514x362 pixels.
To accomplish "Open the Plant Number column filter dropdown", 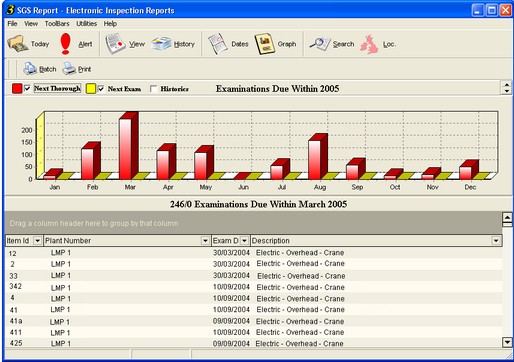I will (205, 240).
